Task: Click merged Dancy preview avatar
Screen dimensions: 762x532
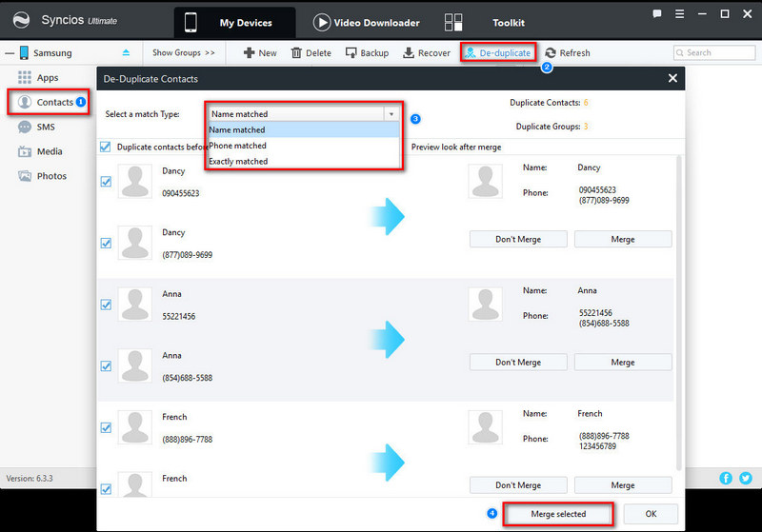Action: point(486,181)
